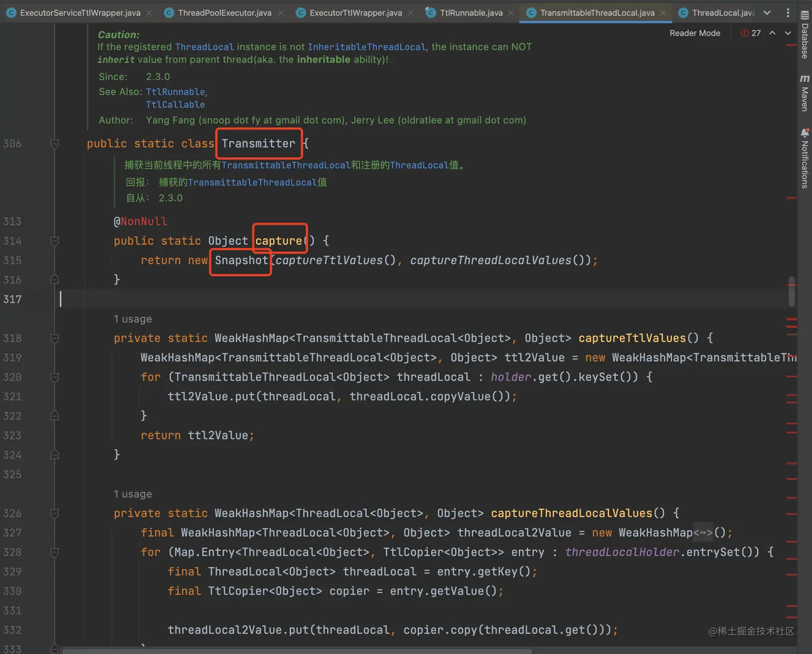This screenshot has width=812, height=654.
Task: Click the Transmitter class name
Action: [x=258, y=143]
